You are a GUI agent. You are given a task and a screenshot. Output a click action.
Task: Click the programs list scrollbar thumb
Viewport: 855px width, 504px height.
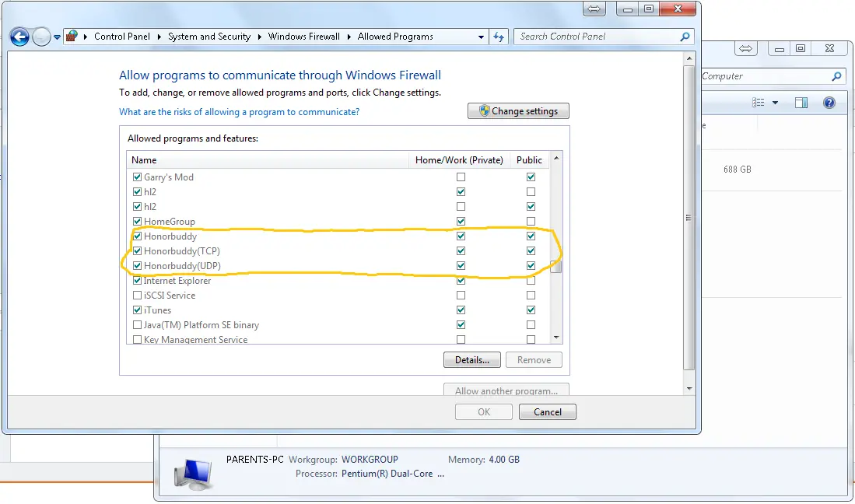click(555, 264)
